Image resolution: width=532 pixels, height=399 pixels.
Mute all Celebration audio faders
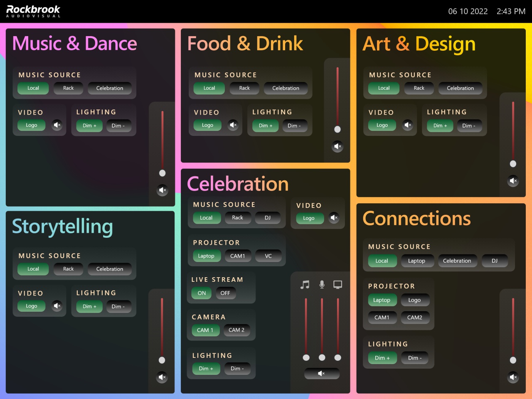322,374
